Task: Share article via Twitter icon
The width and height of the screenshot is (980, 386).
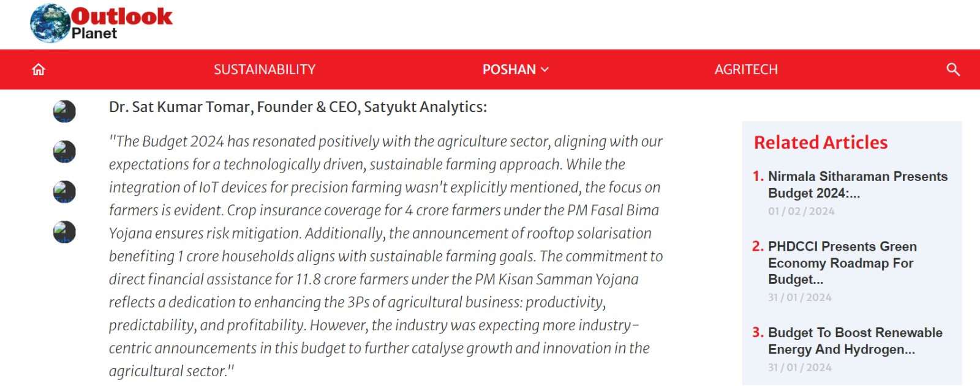Action: tap(64, 192)
